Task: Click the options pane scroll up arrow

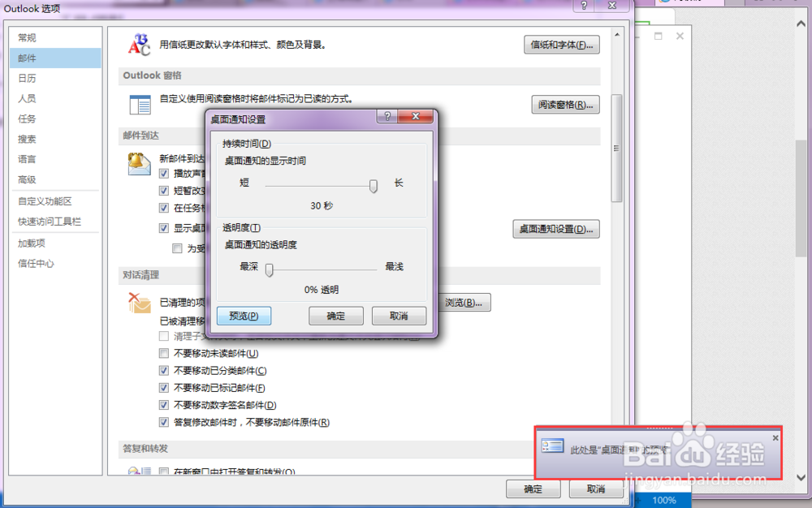Action: coord(617,35)
